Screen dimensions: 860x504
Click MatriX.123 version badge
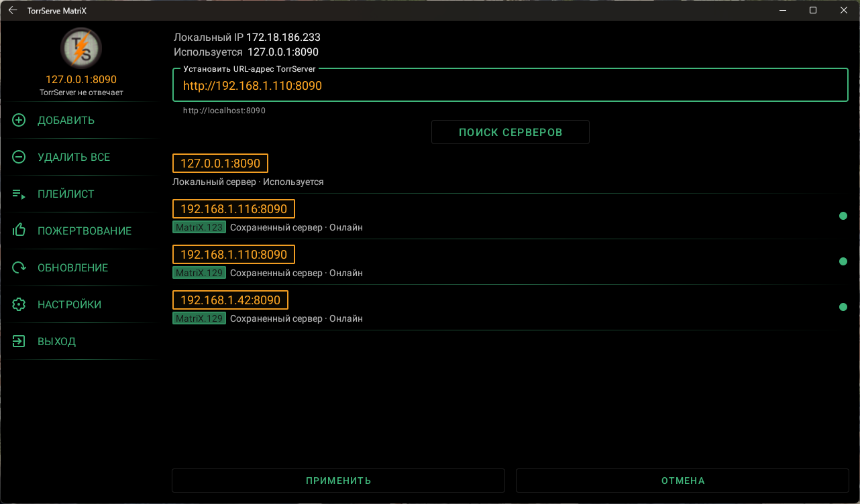(199, 227)
